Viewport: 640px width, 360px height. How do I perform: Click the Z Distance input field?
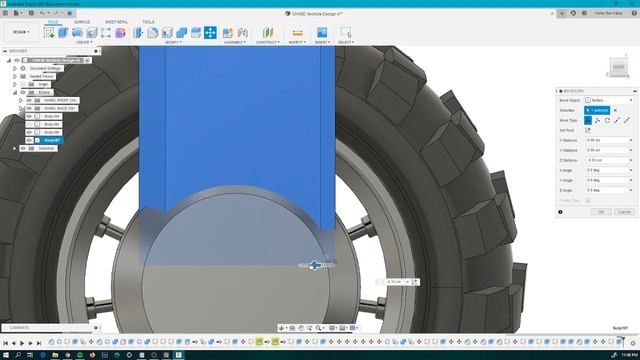tap(608, 160)
